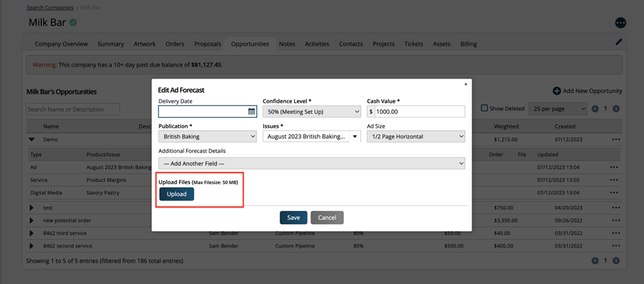
Task: Open the Ad Size dropdown
Action: [416, 136]
